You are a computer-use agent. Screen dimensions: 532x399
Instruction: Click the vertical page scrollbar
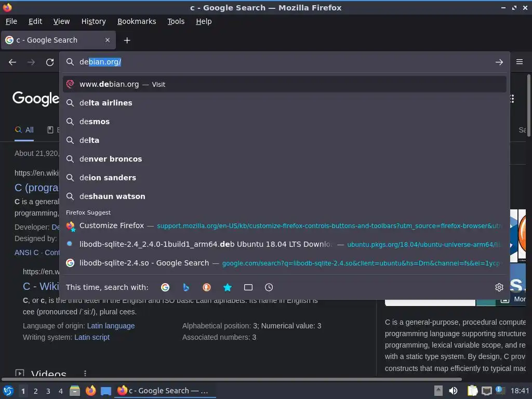point(528,105)
